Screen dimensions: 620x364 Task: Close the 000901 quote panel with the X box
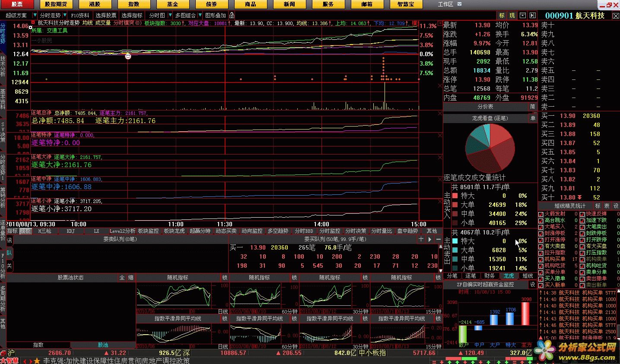point(616,16)
